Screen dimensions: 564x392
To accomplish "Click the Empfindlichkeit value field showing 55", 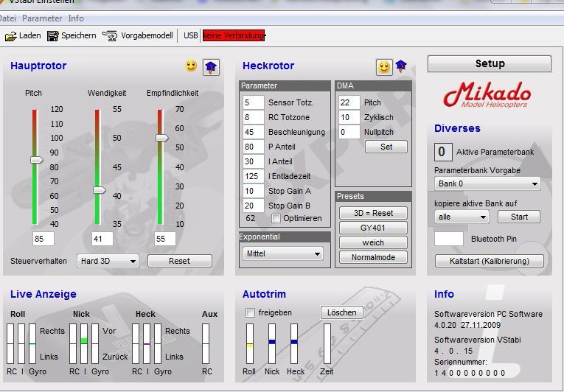I will tap(165, 239).
